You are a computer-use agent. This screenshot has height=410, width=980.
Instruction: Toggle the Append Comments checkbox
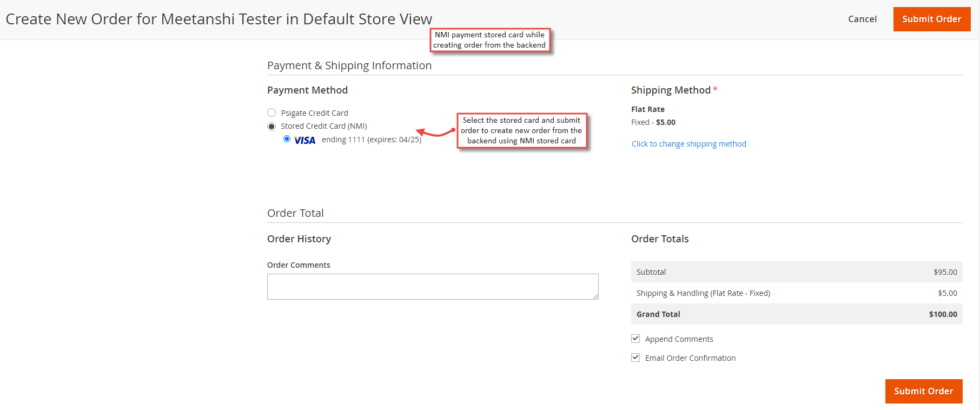pos(635,339)
